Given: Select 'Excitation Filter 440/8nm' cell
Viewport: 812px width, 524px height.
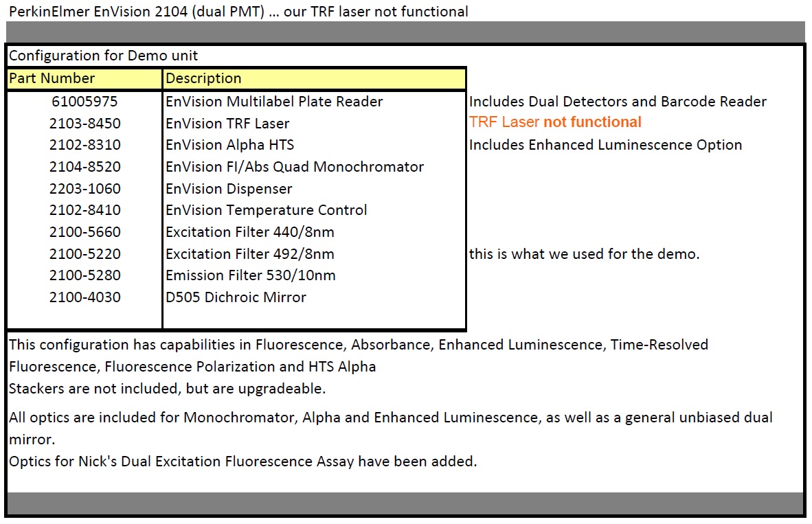Looking at the screenshot, I should coord(250,232).
